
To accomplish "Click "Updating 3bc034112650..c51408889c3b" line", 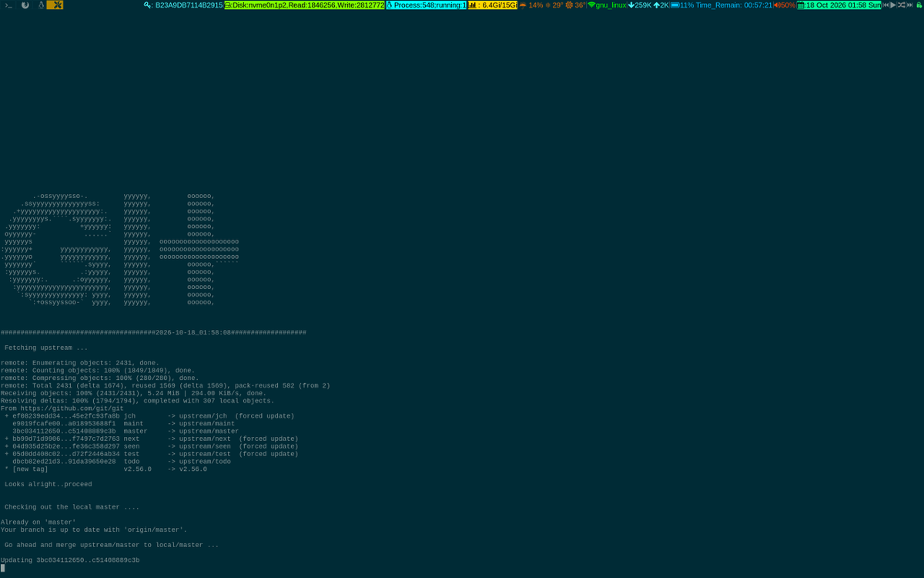I will [70, 560].
